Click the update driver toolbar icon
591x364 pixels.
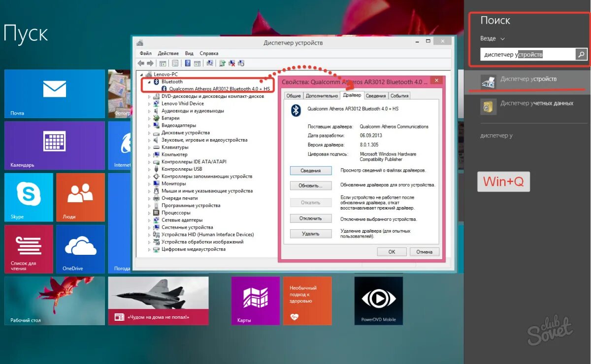(223, 63)
